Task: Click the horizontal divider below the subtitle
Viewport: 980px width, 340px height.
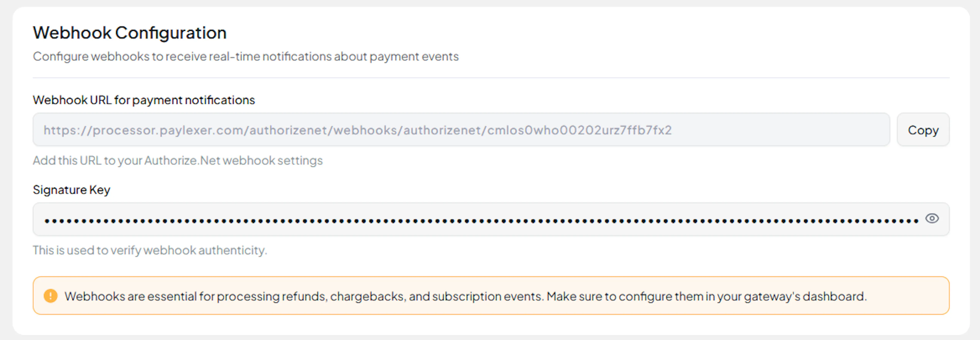Action: point(491,78)
